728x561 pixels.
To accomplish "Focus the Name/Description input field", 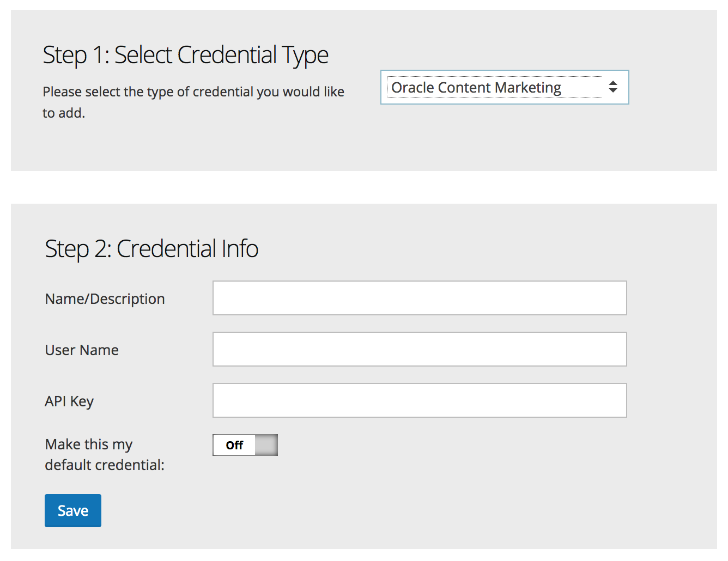I will pos(420,298).
